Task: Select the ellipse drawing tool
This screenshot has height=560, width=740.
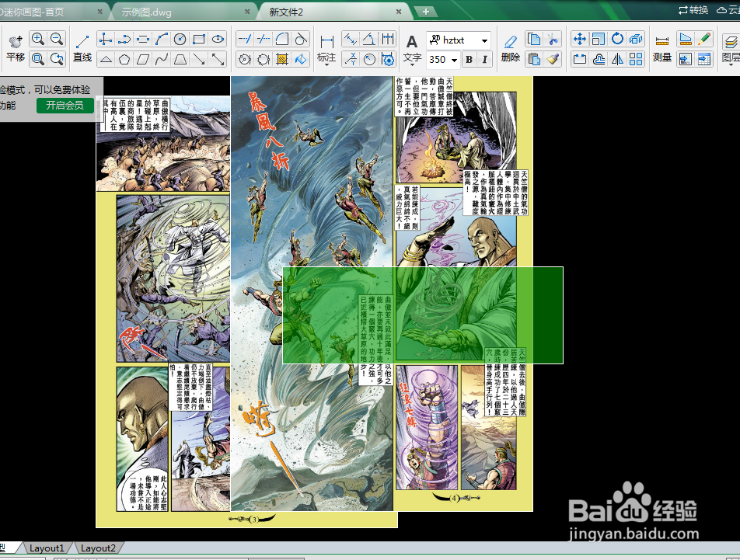Action: [218, 39]
